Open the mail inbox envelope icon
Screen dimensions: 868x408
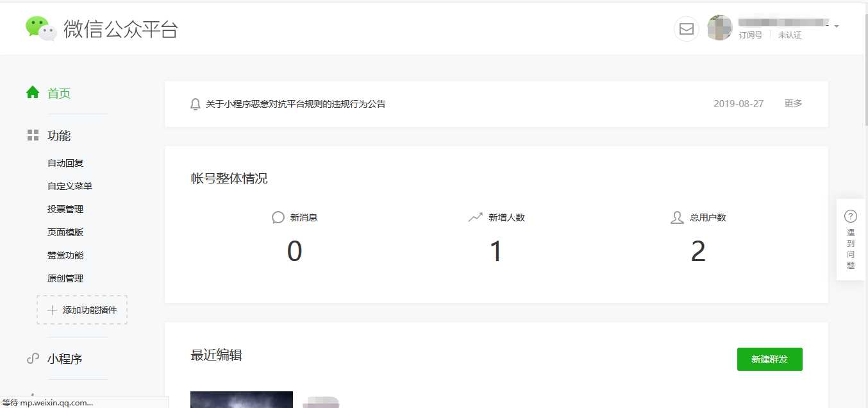pos(687,29)
